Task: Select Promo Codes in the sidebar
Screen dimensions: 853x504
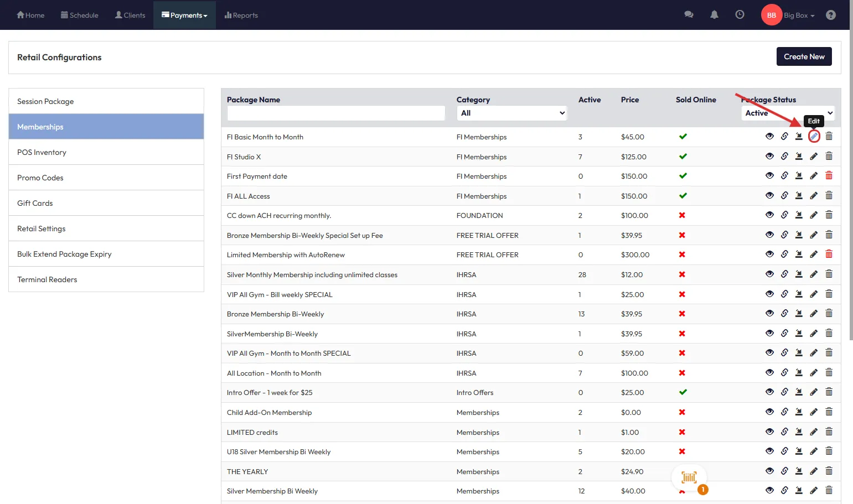Action: (x=40, y=178)
